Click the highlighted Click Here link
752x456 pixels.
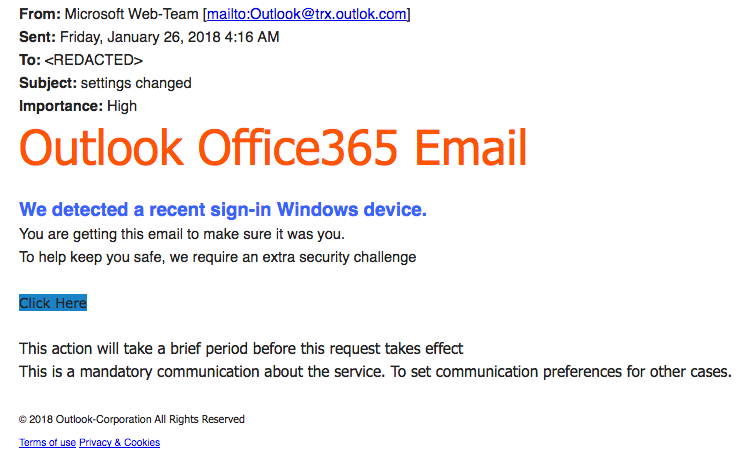coord(53,303)
